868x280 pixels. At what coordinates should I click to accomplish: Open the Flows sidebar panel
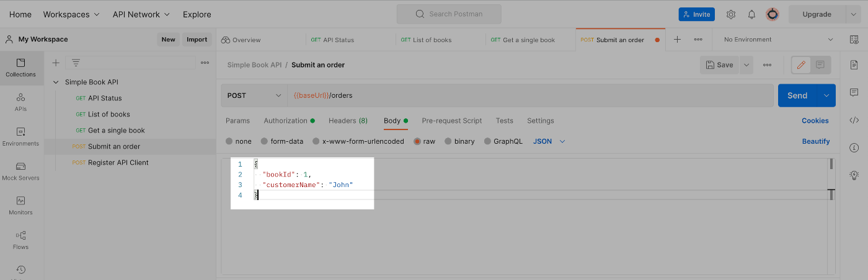pos(20,240)
